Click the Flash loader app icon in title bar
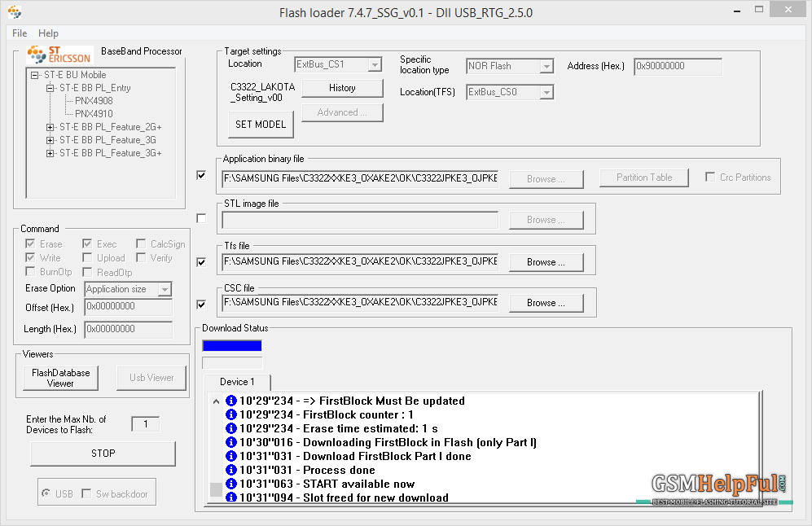The image size is (812, 526). (15, 12)
